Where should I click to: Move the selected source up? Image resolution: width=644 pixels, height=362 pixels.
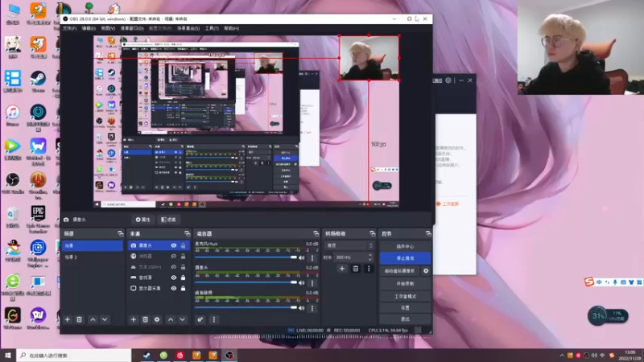point(171,319)
